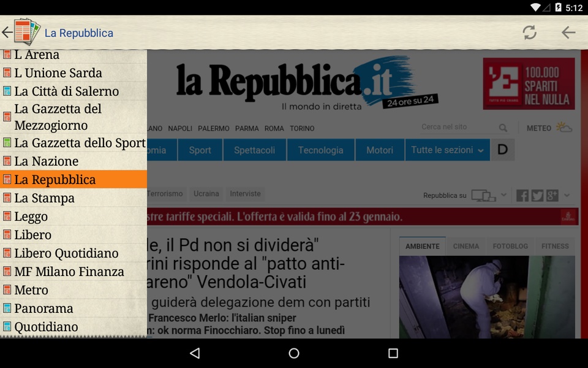Tap the blue icon beside Quotidiano

click(7, 327)
